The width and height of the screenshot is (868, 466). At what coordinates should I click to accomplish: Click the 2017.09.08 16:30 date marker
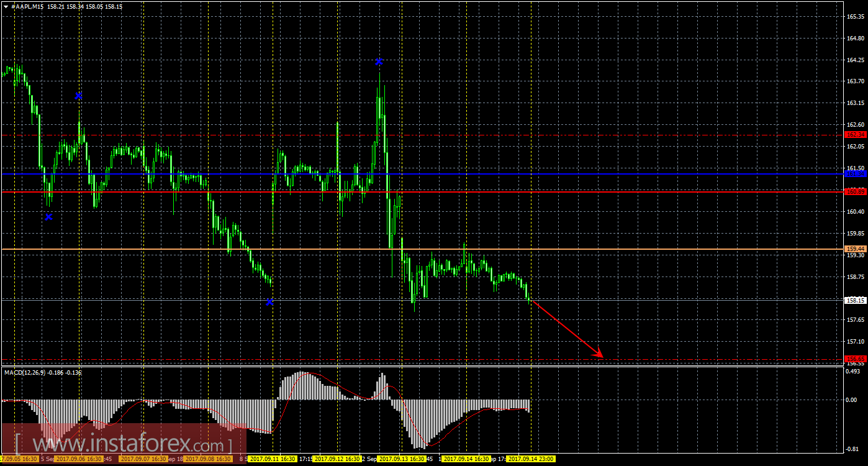tap(208, 459)
